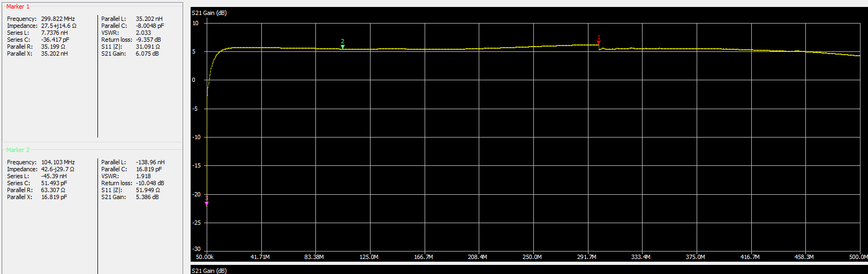Click the 291.7M frequency axis label

587,257
